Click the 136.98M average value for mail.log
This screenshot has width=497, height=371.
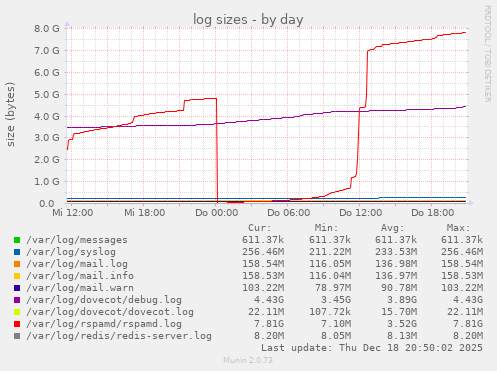click(396, 264)
